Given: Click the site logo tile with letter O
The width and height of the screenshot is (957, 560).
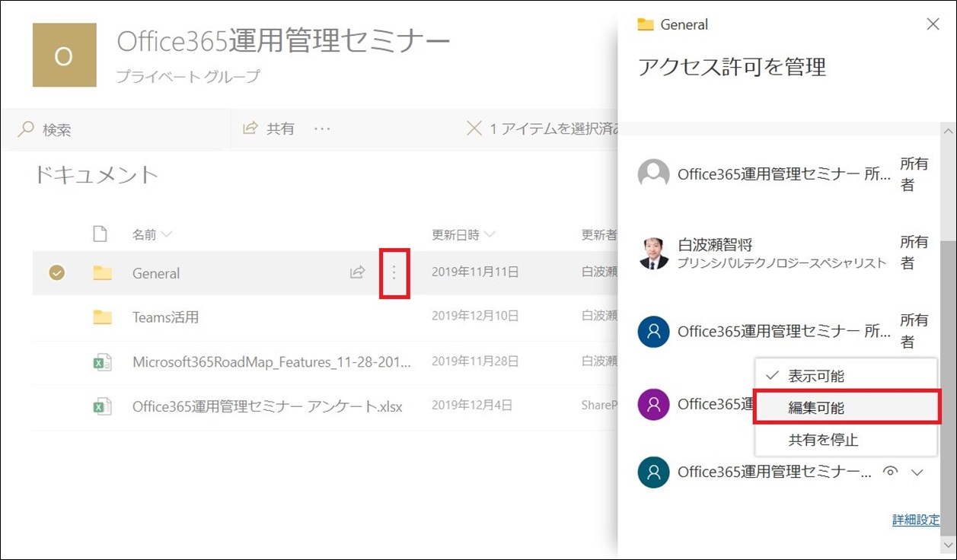Looking at the screenshot, I should tap(64, 55).
